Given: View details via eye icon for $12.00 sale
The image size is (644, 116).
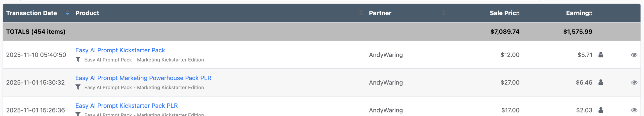Looking at the screenshot, I should [634, 55].
